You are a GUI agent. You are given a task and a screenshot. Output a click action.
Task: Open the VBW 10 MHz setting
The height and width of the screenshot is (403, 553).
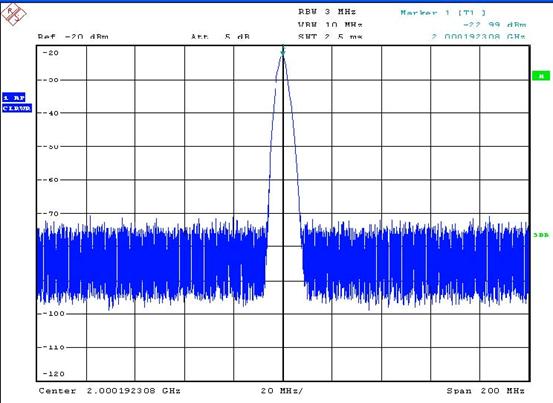[x=330, y=25]
